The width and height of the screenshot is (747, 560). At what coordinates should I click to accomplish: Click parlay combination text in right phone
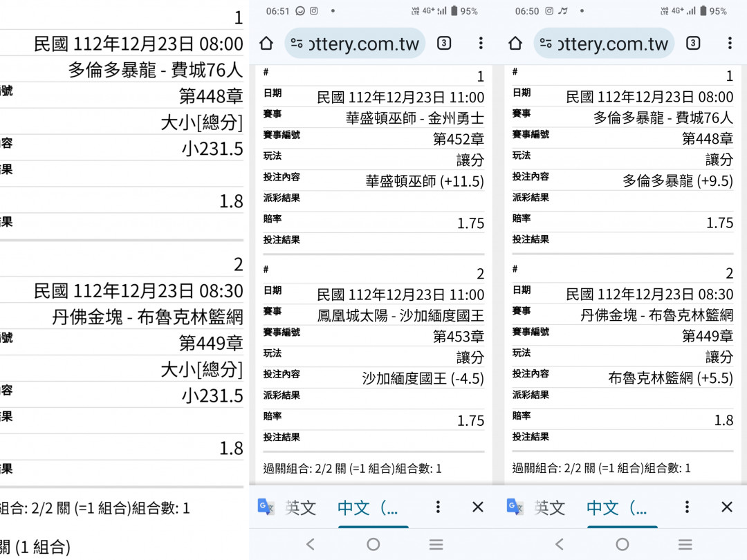pos(601,468)
